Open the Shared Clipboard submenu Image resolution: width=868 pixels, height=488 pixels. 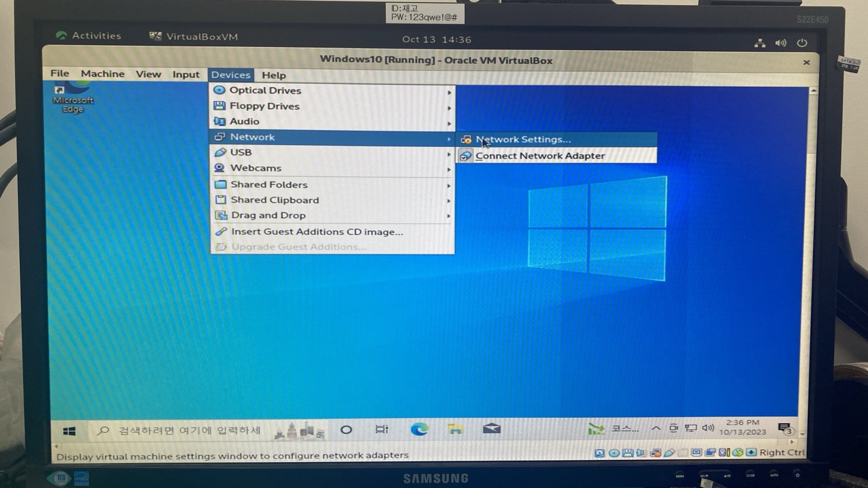332,200
